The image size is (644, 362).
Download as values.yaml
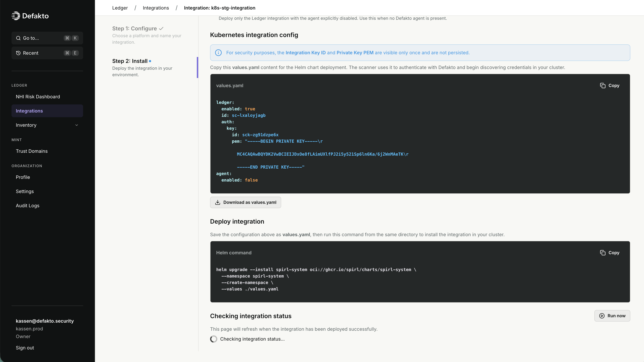246,202
